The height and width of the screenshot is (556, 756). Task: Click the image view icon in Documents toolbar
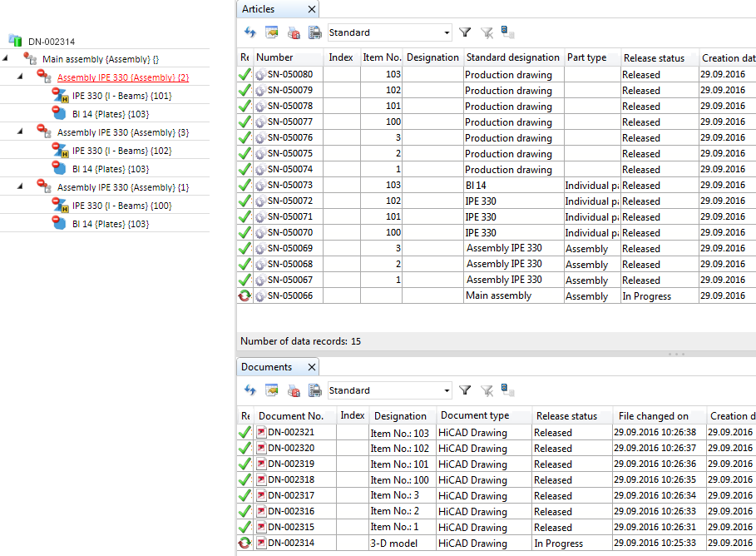point(271,390)
